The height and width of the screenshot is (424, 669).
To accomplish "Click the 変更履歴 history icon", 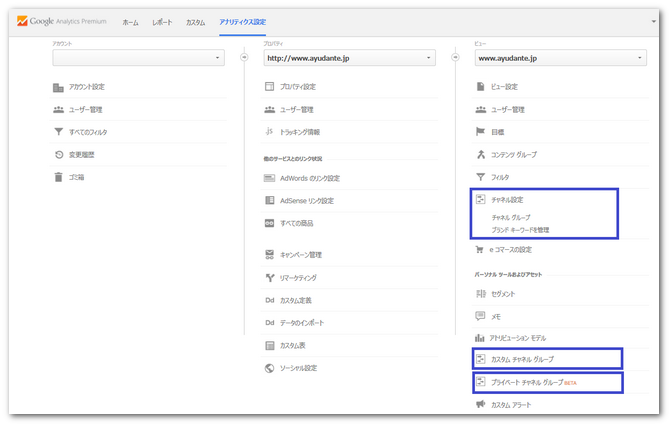I will (x=59, y=154).
